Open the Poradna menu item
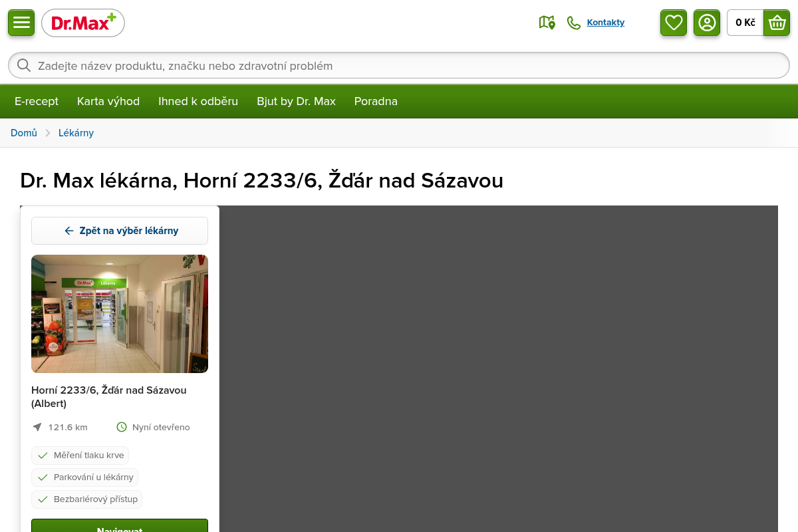798x532 pixels. [x=376, y=101]
